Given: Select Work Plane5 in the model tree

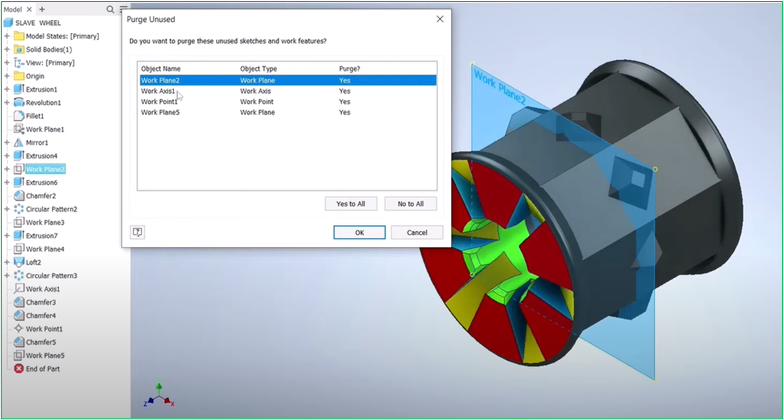Looking at the screenshot, I should tap(45, 356).
